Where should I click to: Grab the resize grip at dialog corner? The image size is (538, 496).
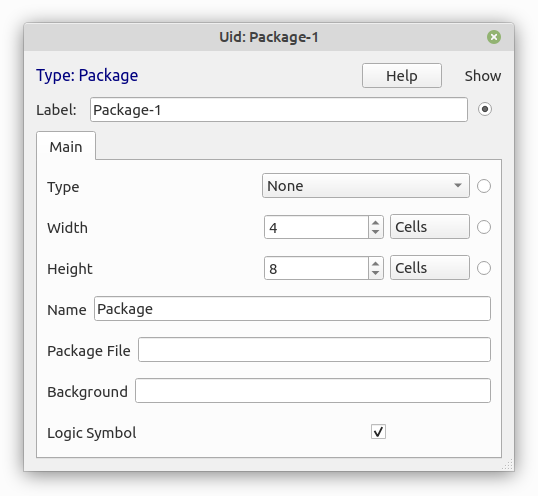(507, 464)
